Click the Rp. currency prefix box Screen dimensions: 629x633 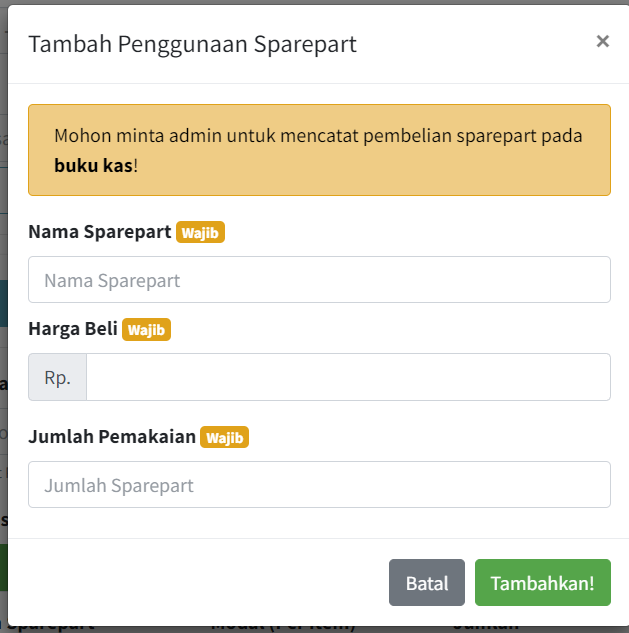point(58,377)
